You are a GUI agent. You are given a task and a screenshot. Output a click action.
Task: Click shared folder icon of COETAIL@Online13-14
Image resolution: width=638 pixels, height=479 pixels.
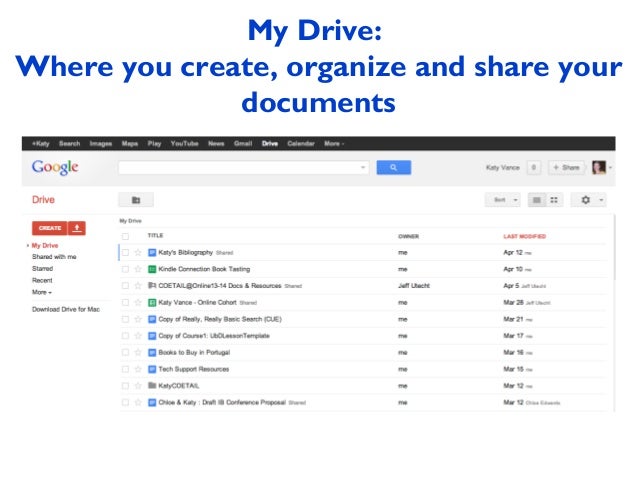coord(152,286)
